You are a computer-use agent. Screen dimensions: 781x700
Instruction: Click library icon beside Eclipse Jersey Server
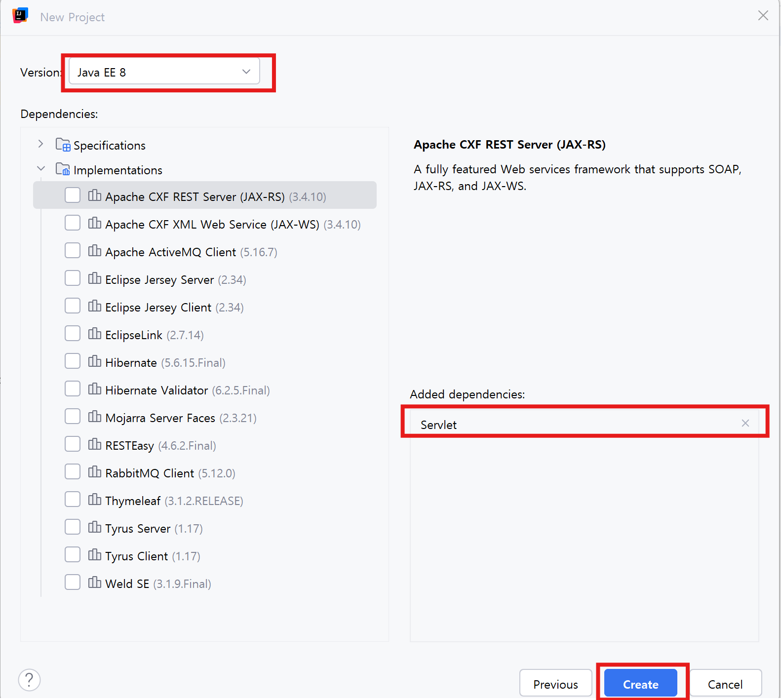pyautogui.click(x=95, y=278)
